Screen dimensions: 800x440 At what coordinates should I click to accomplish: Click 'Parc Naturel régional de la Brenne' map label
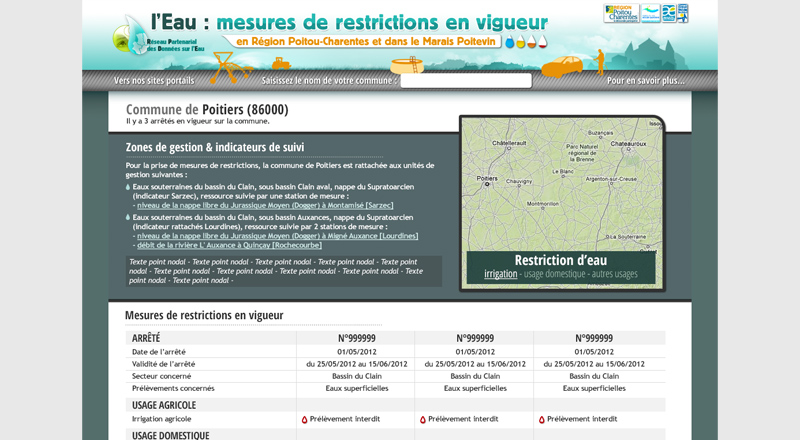[582, 153]
